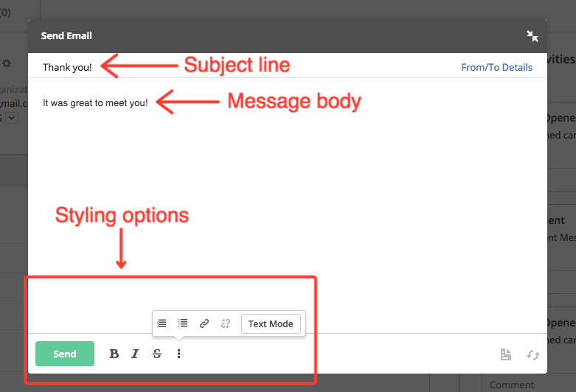This screenshot has height=392, width=576.
Task: Insert a numbered list
Action: [162, 323]
